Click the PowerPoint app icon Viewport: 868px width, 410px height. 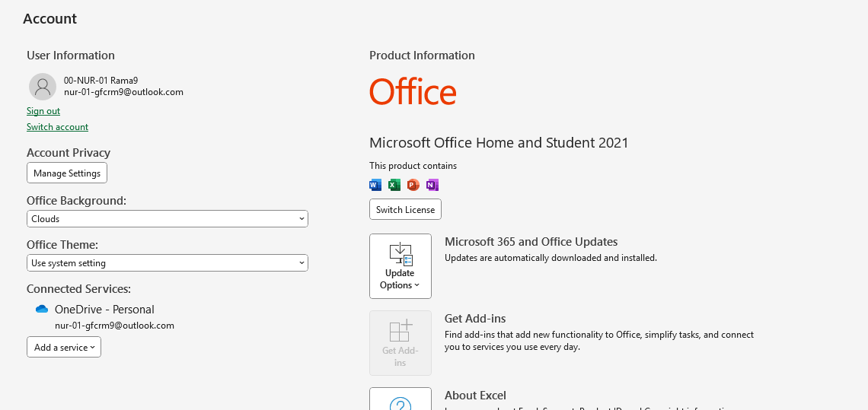coord(413,185)
